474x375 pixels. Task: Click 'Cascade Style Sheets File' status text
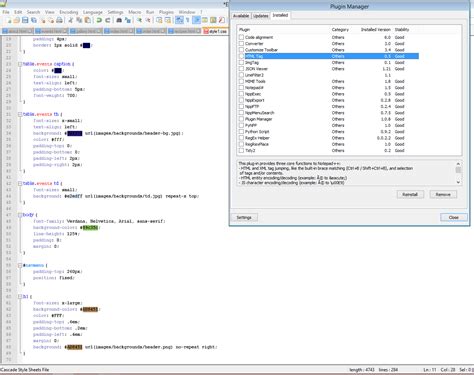(x=25, y=370)
